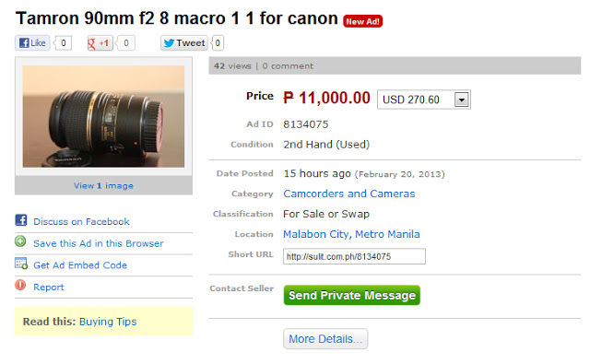Open Malabon City, Metro Manila location link

coord(351,234)
